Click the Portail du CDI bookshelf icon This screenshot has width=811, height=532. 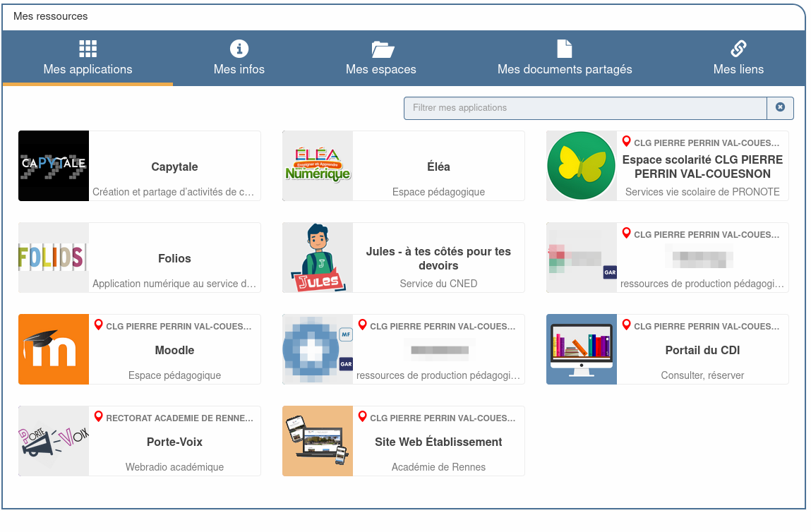[x=582, y=349]
